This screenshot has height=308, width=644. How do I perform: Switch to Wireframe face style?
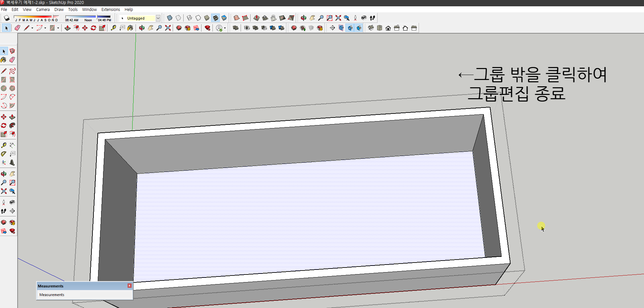189,18
